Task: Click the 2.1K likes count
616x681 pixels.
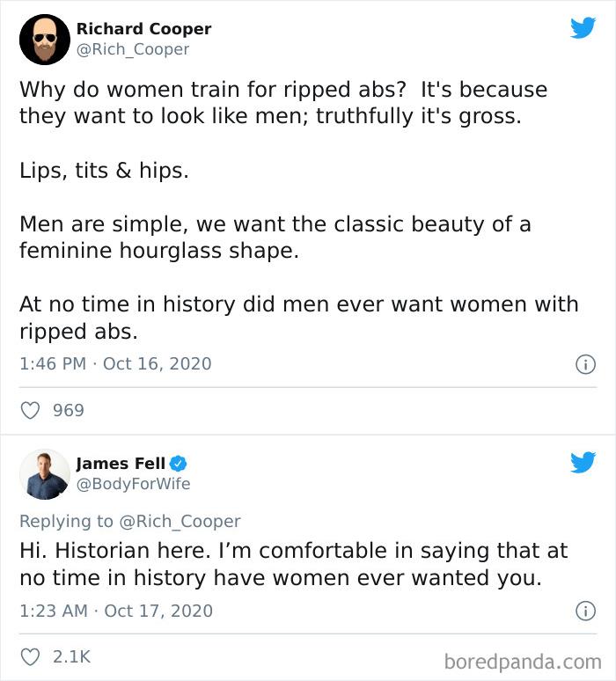Action: pos(71,656)
